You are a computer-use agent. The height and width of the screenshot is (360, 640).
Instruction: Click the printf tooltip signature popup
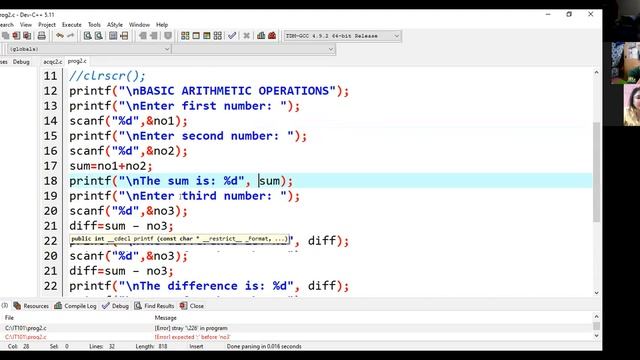(180, 239)
